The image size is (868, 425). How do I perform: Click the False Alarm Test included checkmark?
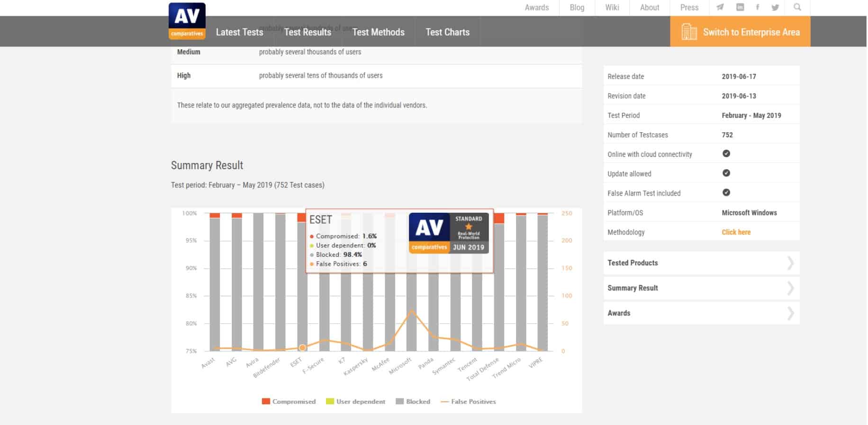click(726, 192)
